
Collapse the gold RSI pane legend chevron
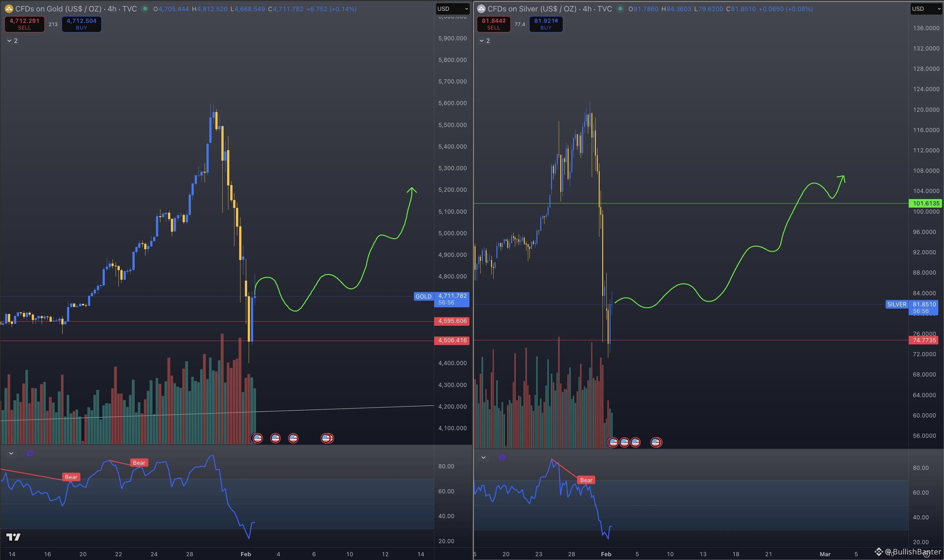pyautogui.click(x=11, y=453)
